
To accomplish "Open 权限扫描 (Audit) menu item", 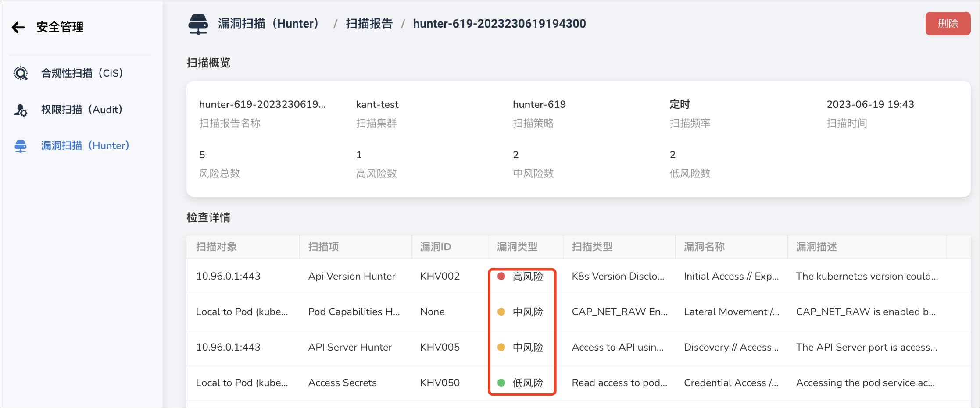I will point(82,110).
